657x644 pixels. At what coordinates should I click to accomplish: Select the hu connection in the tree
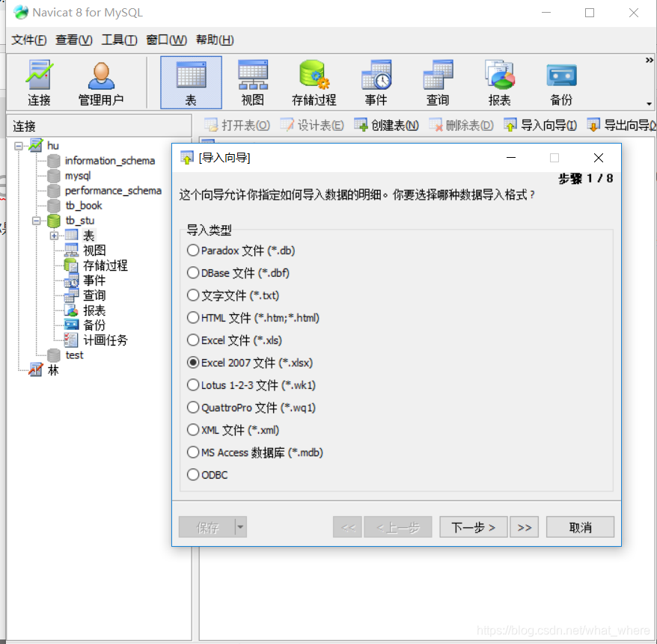[53, 146]
